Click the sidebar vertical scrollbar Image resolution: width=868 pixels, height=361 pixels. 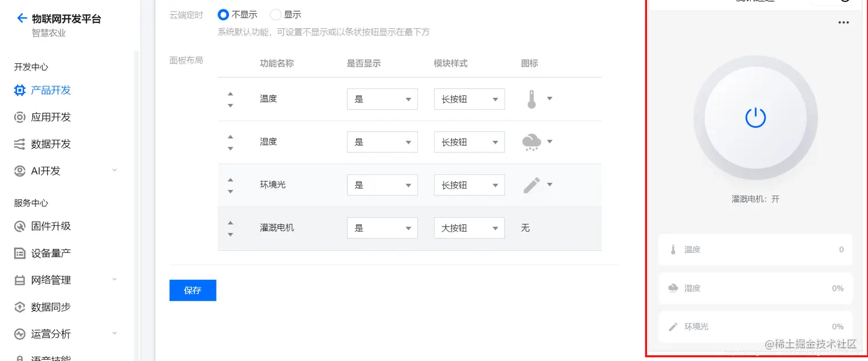(x=137, y=205)
